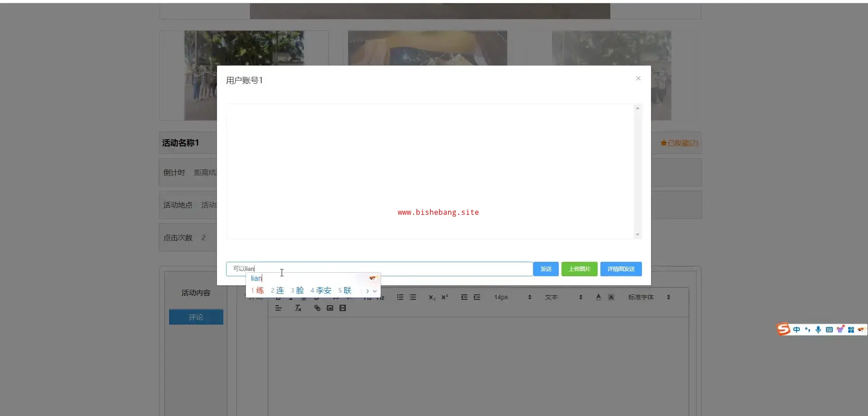
Task: Click the chat scrollbar up arrow
Action: (x=637, y=108)
